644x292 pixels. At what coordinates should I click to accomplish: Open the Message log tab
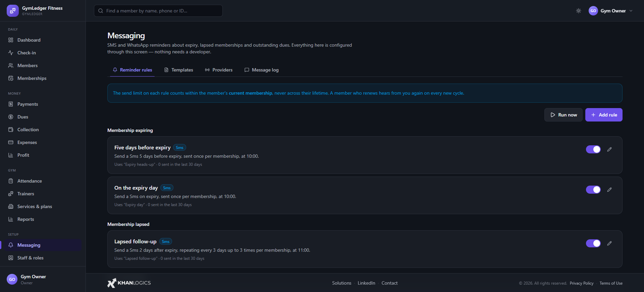pyautogui.click(x=262, y=70)
